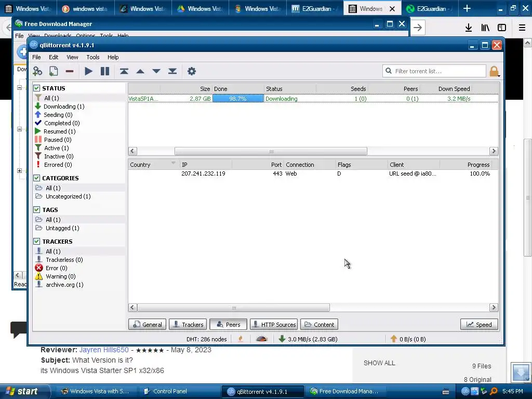Toggle the CATEGORIES section checkbox
The image size is (532, 399).
coord(37,178)
